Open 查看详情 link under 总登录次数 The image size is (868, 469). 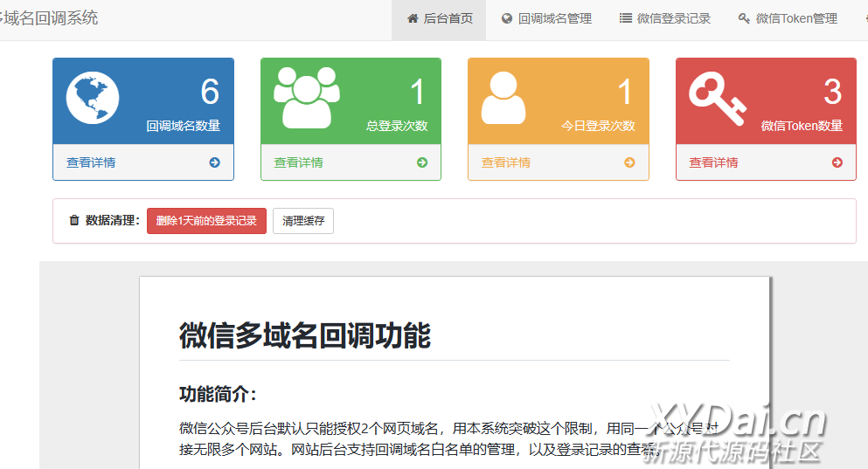pyautogui.click(x=299, y=162)
